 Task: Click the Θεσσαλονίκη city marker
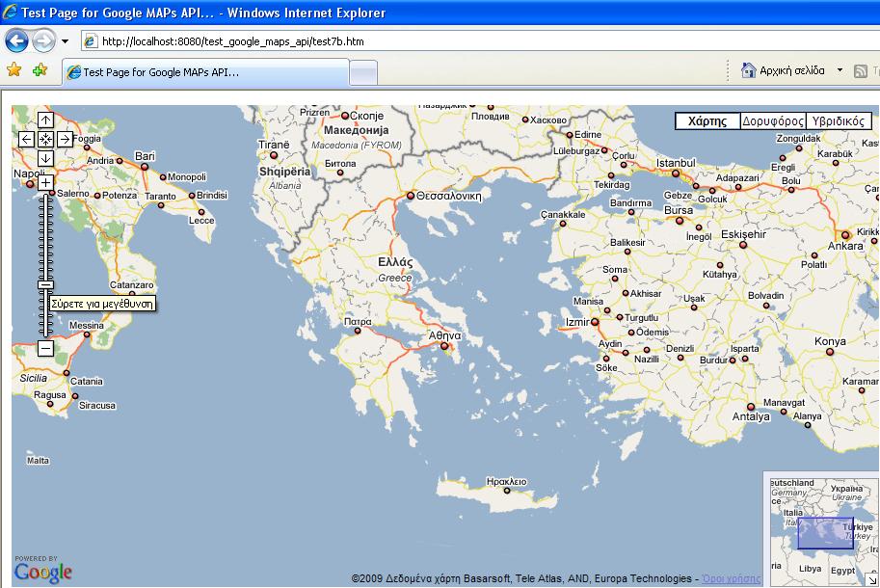click(x=411, y=196)
